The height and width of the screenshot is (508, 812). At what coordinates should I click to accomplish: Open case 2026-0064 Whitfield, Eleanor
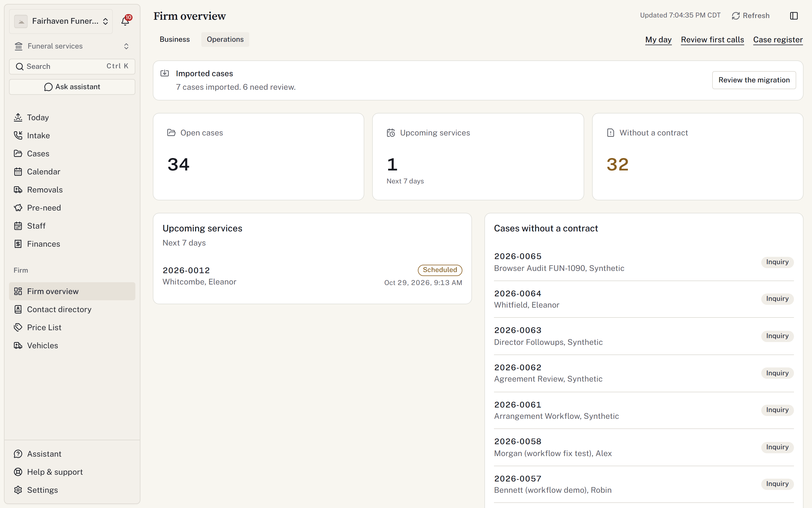pyautogui.click(x=644, y=299)
